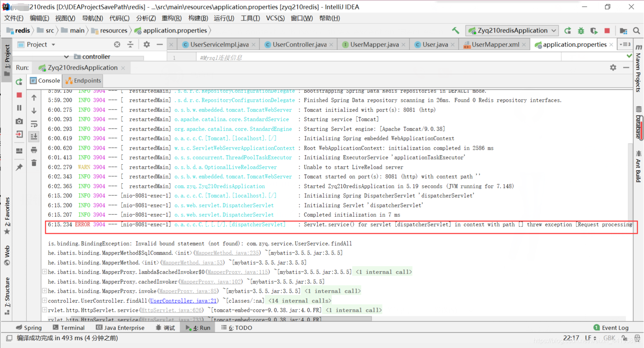
Task: Click the resources breadcrumb in the navigation bar
Action: (x=109, y=30)
